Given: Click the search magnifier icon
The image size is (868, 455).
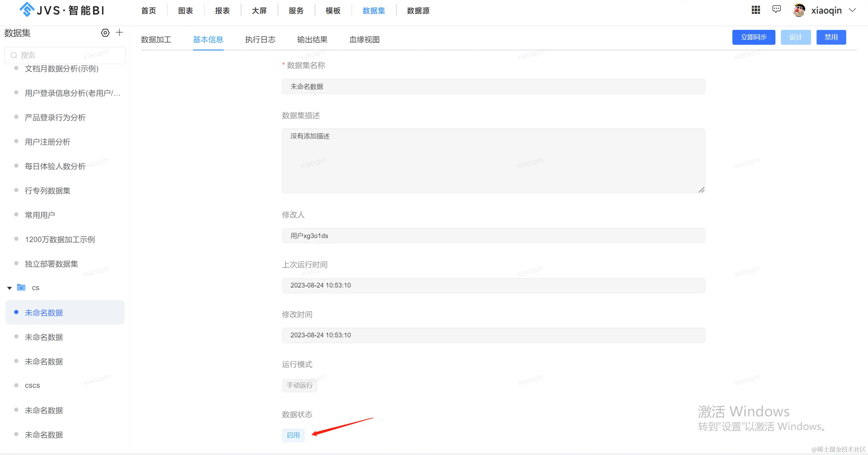Looking at the screenshot, I should [14, 55].
